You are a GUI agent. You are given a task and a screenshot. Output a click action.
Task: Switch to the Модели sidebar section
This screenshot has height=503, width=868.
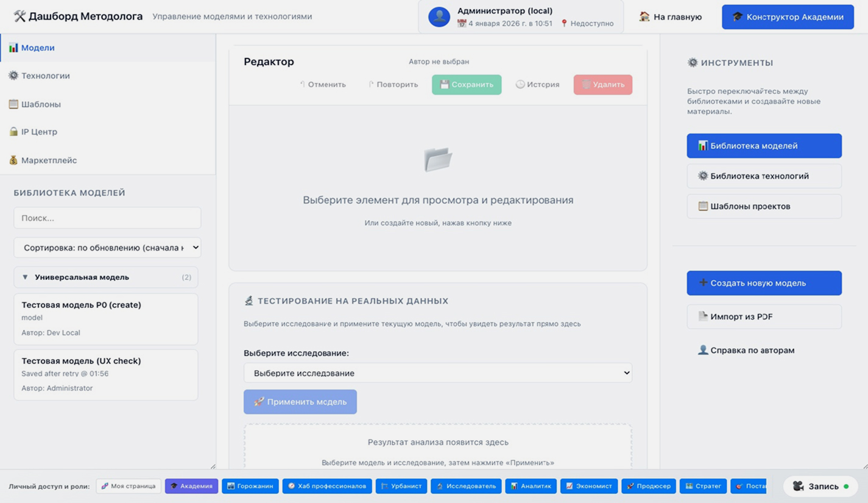[x=38, y=48]
